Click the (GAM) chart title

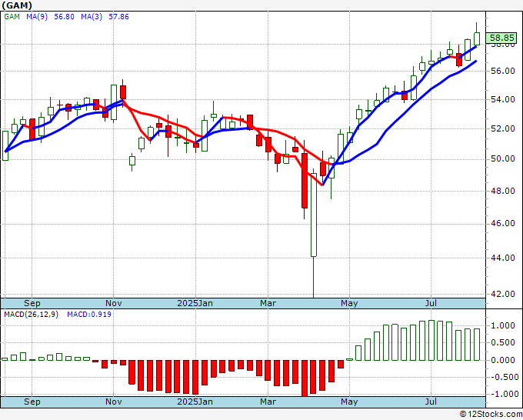pos(17,5)
